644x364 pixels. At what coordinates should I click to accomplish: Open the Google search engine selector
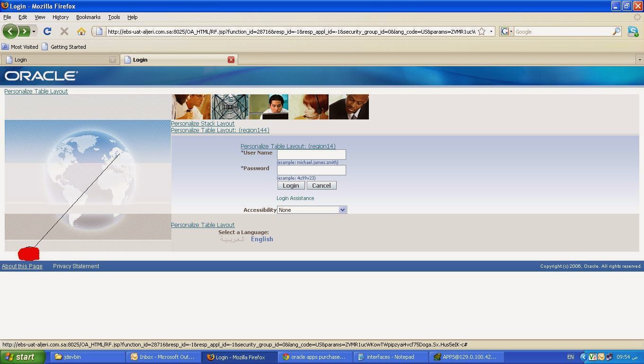tap(507, 32)
